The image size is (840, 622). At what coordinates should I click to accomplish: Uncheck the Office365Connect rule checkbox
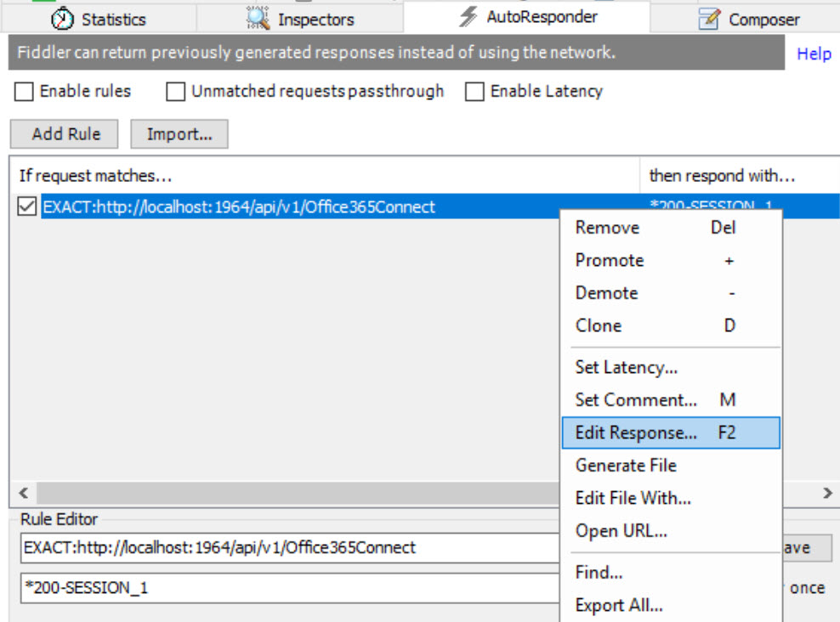[27, 206]
